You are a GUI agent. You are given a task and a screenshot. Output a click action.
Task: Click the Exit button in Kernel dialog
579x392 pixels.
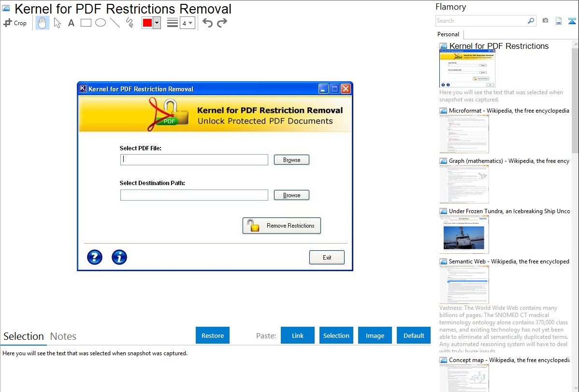click(327, 258)
